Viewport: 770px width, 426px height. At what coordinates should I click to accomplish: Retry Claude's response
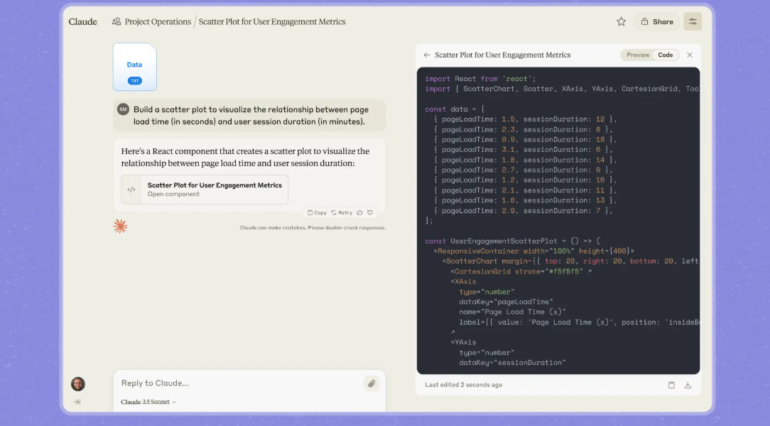click(x=342, y=213)
